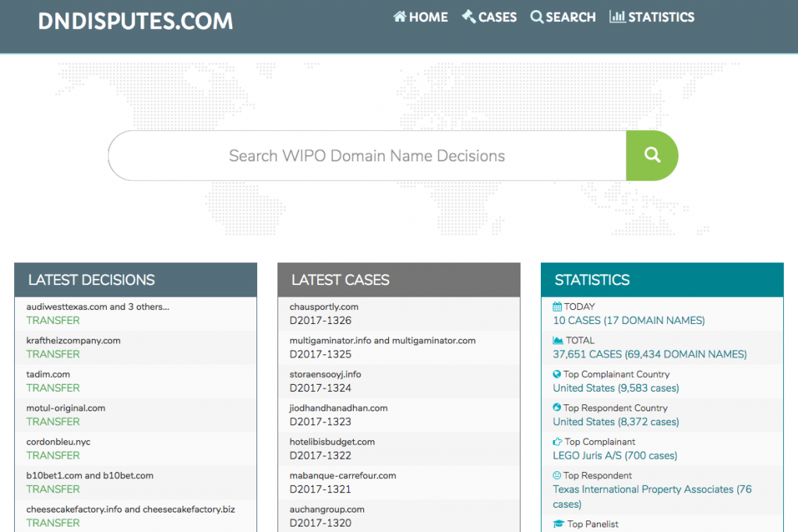Viewport: 798px width, 532px height.
Task: Click the bar chart icon beside Statistics
Action: click(x=617, y=17)
